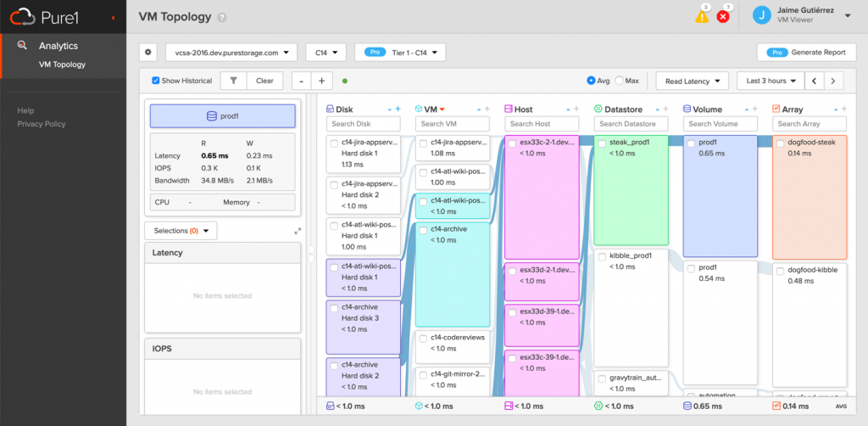The height and width of the screenshot is (426, 868).
Task: Check the esx33d-2-1 host checkbox
Action: [x=513, y=271]
